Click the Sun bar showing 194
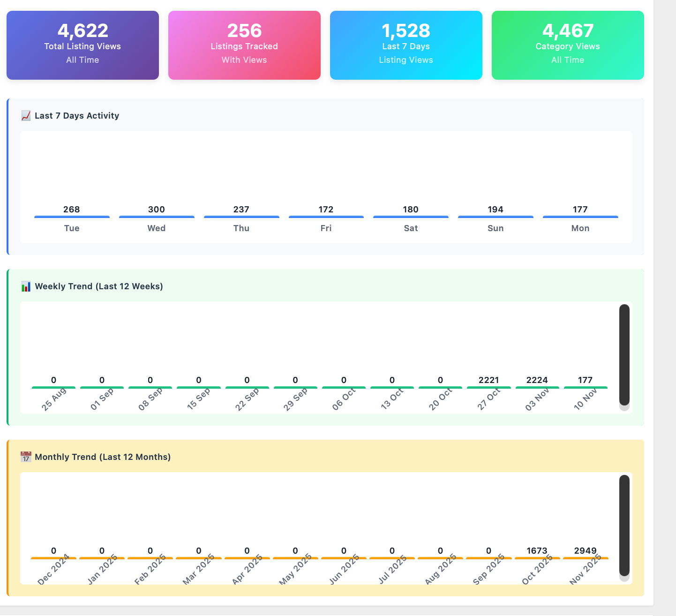This screenshot has width=676, height=616. [x=496, y=217]
